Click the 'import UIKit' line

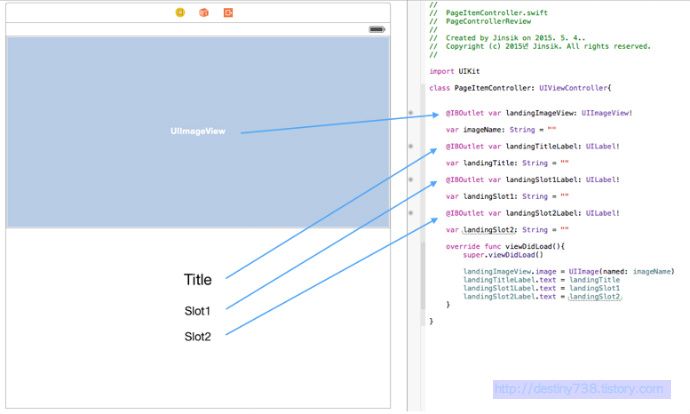pyautogui.click(x=455, y=71)
